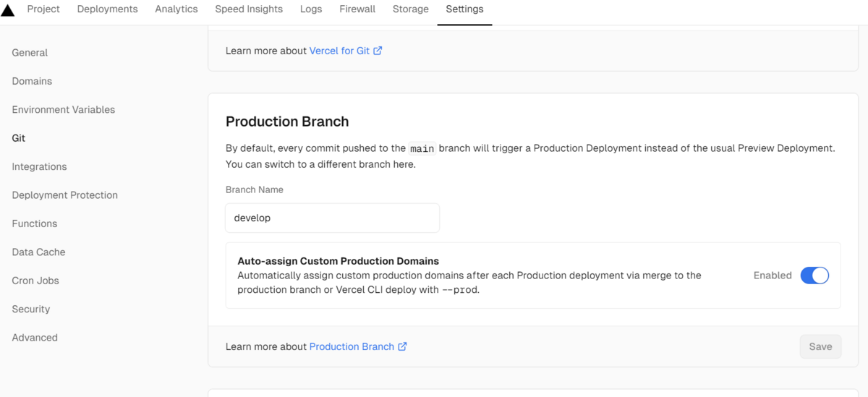
Task: Click the main branch code text
Action: tap(422, 148)
